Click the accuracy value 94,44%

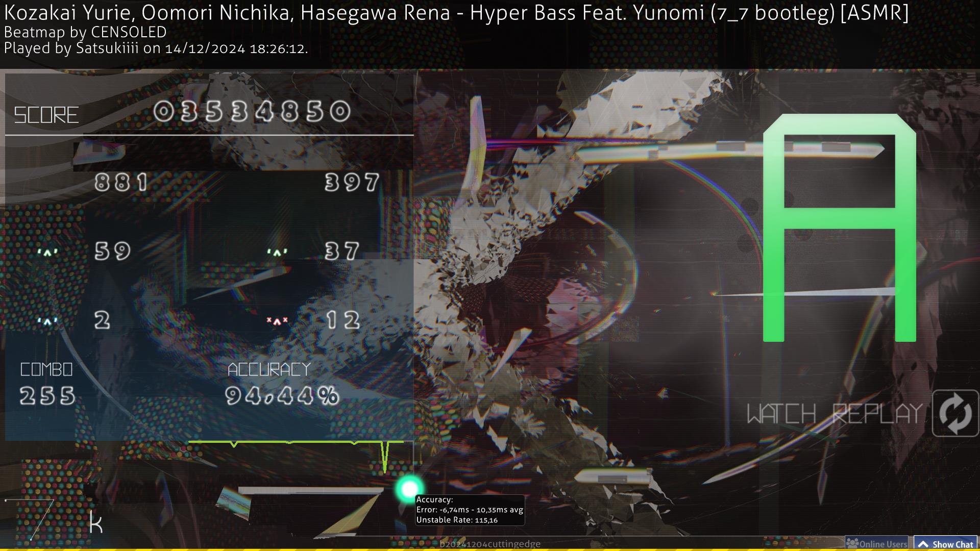(x=282, y=396)
